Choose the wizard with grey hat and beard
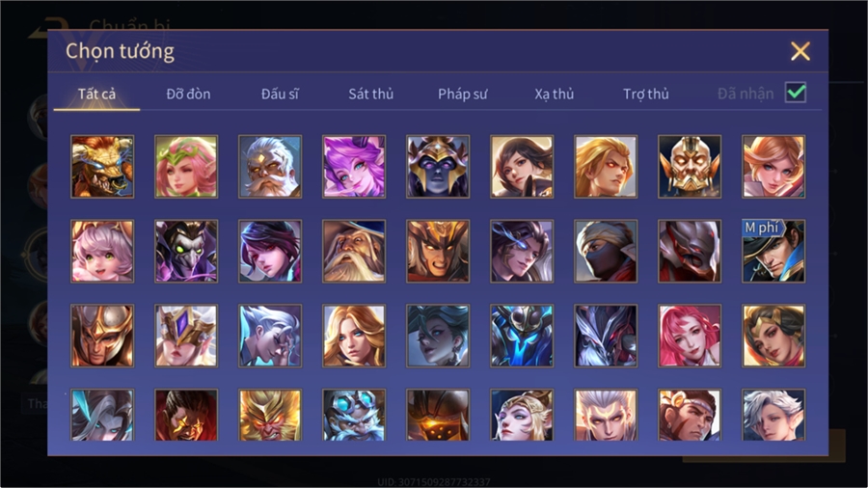The image size is (868, 488). [354, 251]
